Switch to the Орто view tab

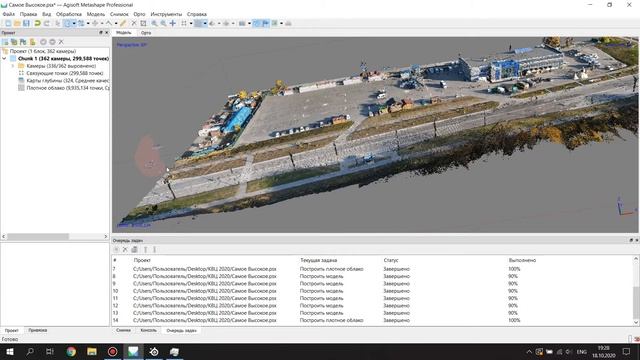(146, 33)
